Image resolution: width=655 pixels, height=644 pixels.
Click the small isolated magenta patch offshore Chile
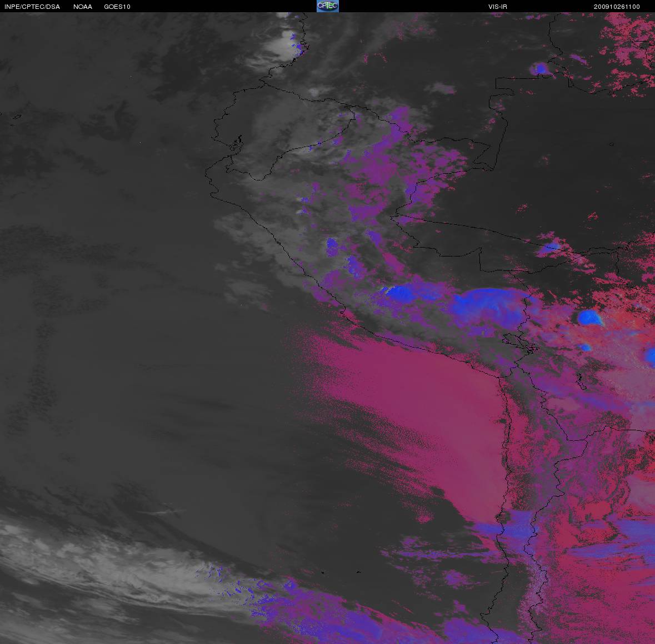425,519
